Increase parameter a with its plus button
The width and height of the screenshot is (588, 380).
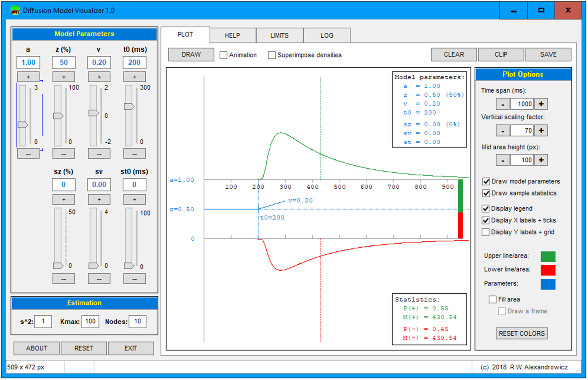click(x=28, y=77)
